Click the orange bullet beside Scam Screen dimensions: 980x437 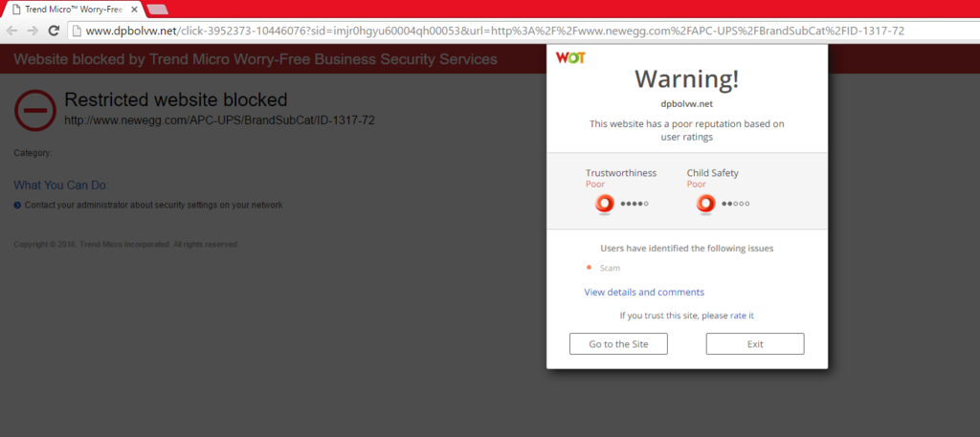point(589,267)
